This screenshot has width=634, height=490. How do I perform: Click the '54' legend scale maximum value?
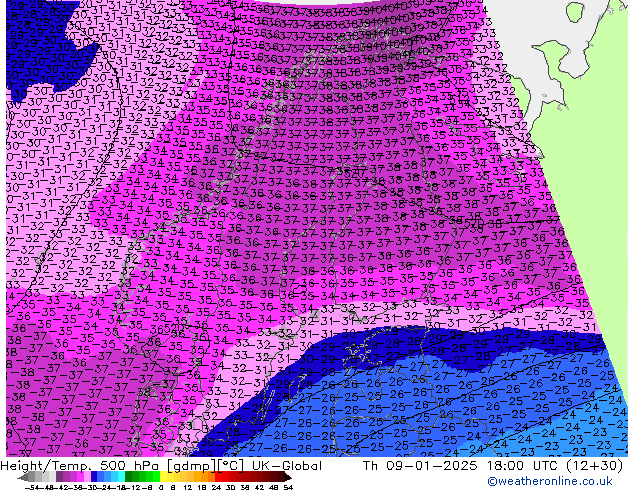(288, 487)
